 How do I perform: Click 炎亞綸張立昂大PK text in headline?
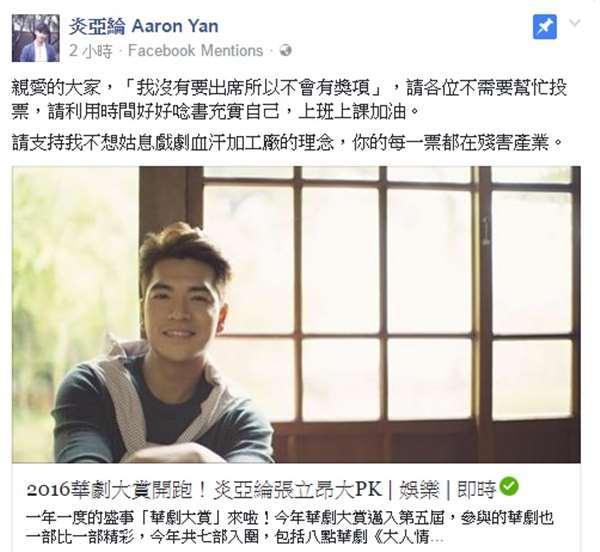click(x=298, y=490)
